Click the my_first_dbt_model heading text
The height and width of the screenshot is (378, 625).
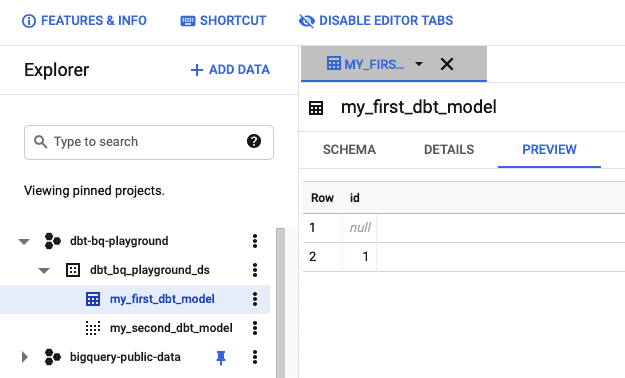coord(419,107)
